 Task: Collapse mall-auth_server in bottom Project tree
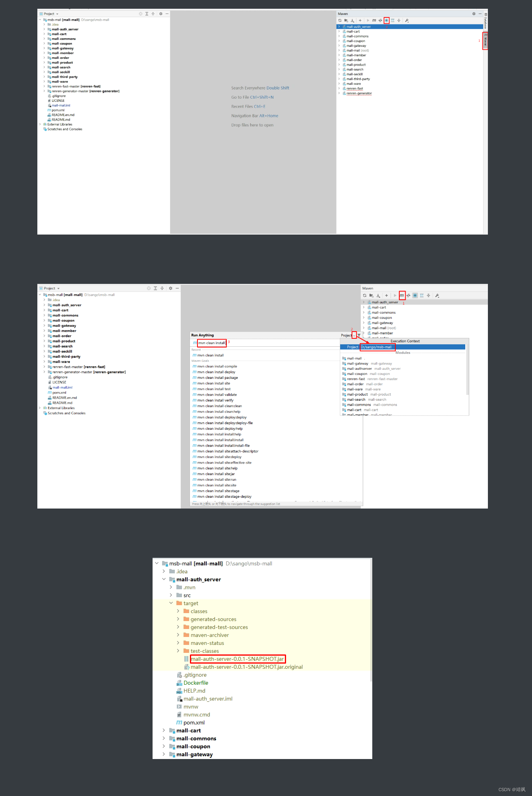(x=164, y=579)
